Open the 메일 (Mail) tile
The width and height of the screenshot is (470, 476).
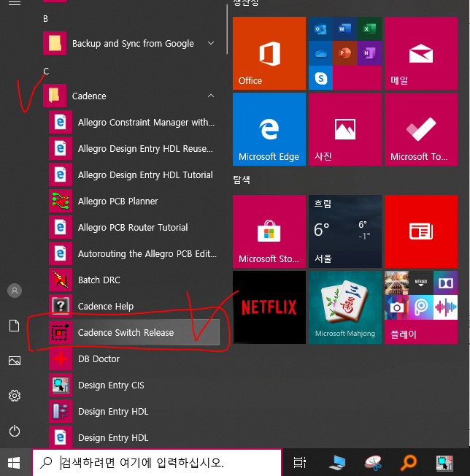[421, 53]
